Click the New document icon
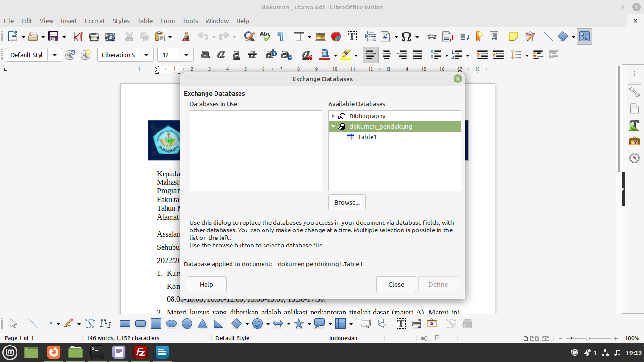 pyautogui.click(x=13, y=36)
